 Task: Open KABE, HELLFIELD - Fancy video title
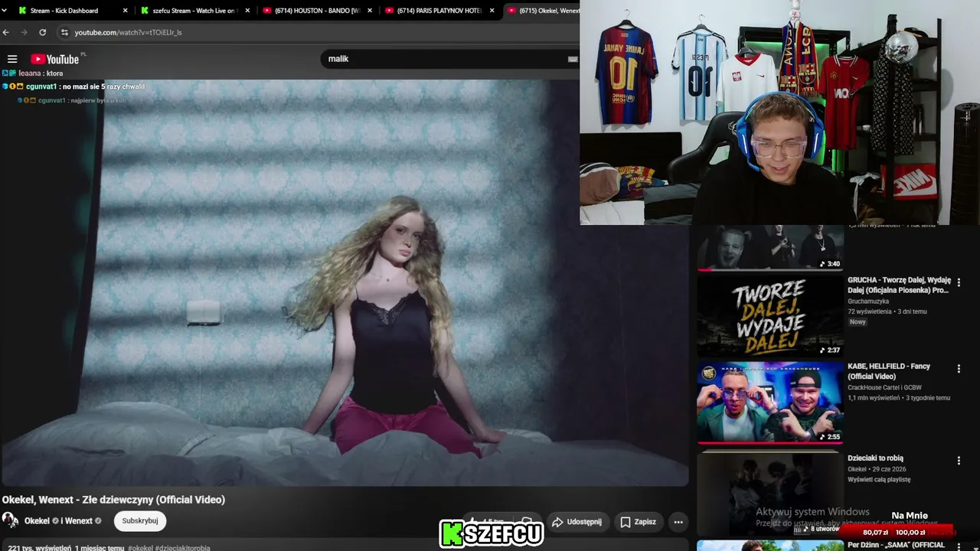tap(889, 371)
